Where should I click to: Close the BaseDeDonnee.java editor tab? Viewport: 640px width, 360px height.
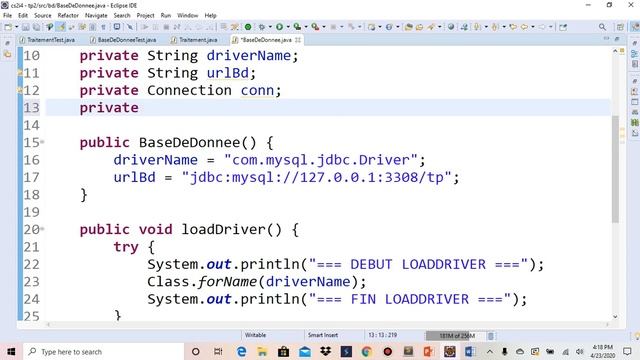tap(298, 40)
